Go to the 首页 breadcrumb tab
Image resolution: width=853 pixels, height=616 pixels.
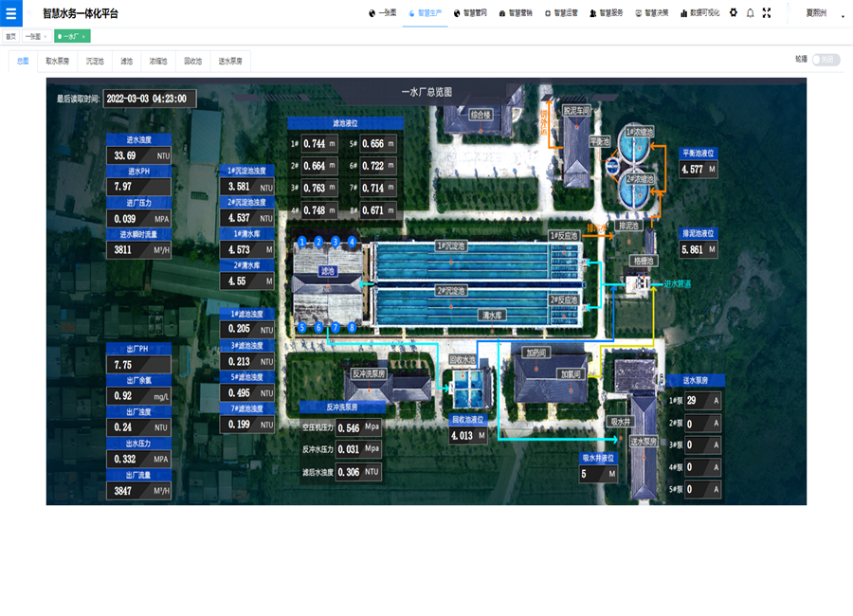pyautogui.click(x=11, y=36)
